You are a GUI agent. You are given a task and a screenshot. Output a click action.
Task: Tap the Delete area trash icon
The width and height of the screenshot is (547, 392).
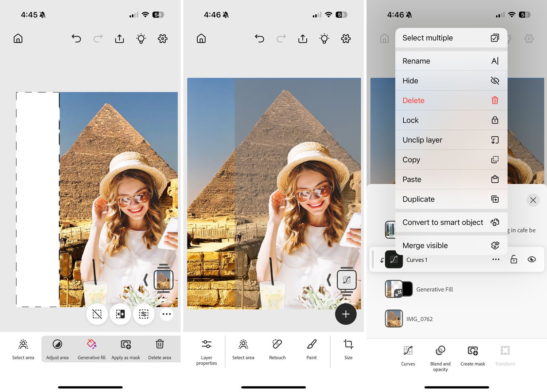point(160,349)
